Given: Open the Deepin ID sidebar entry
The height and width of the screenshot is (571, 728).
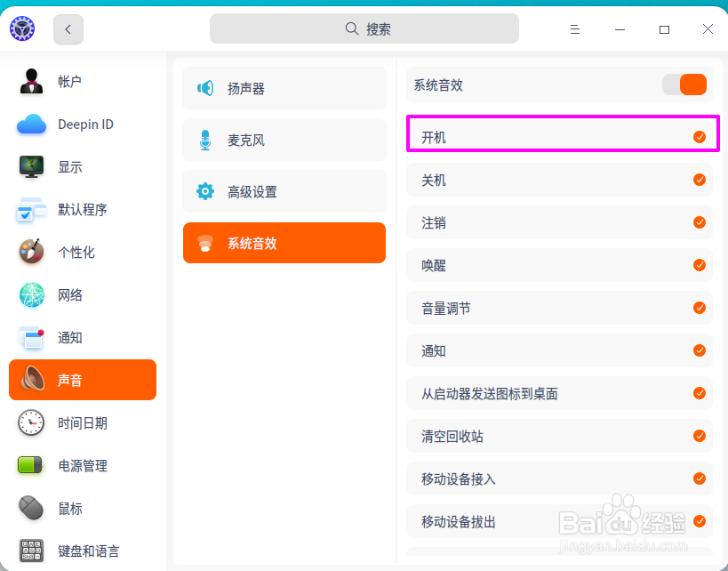Looking at the screenshot, I should coord(30,124).
